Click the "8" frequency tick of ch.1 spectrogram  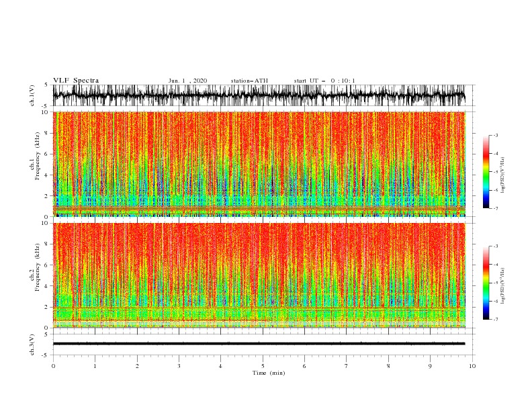click(46, 133)
